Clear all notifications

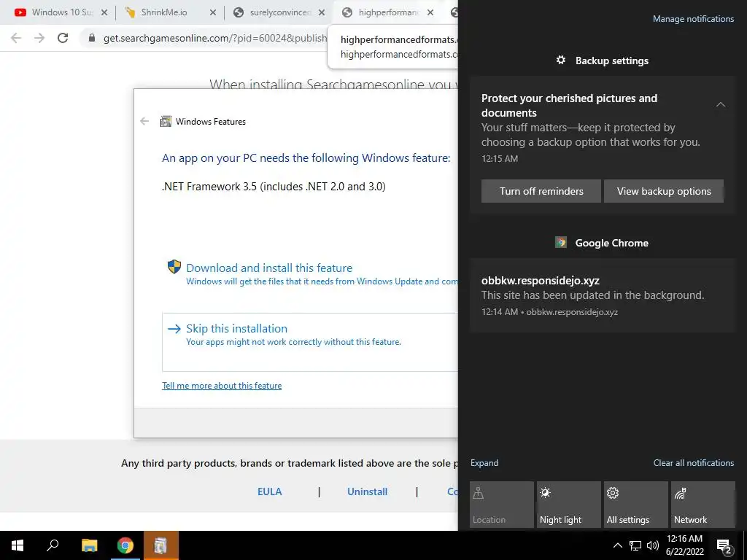click(x=693, y=463)
